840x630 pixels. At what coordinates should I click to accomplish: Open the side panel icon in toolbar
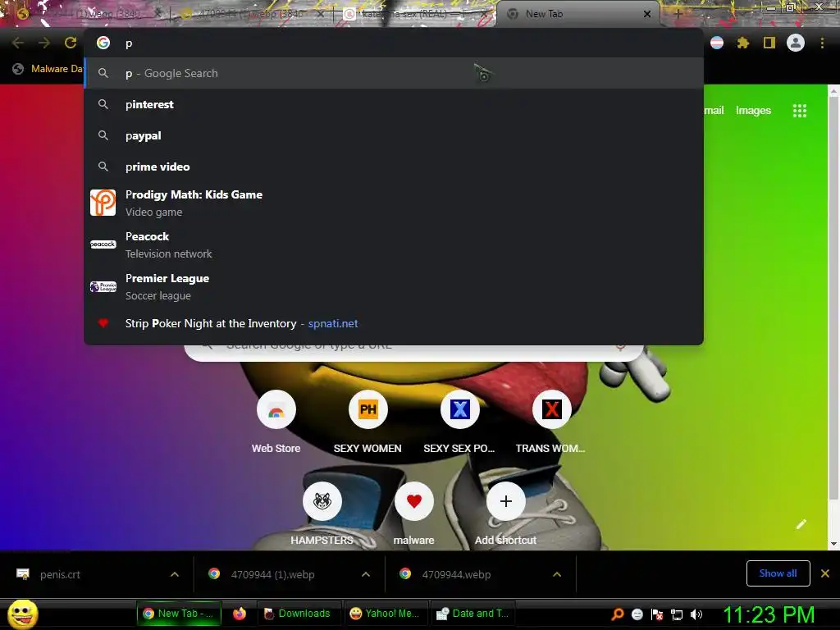(x=769, y=43)
